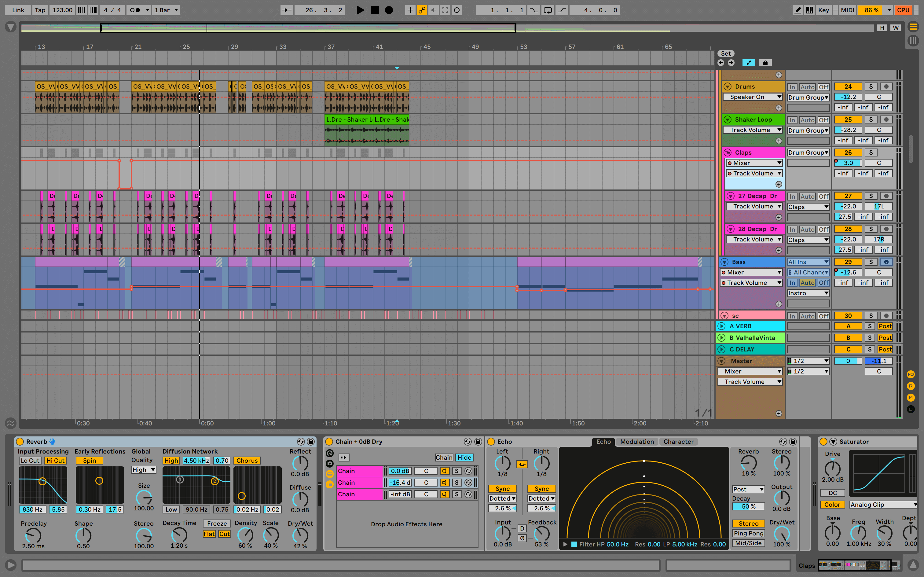Image resolution: width=924 pixels, height=577 pixels.
Task: Click the Lock Envelopes padlock icon
Action: 765,63
